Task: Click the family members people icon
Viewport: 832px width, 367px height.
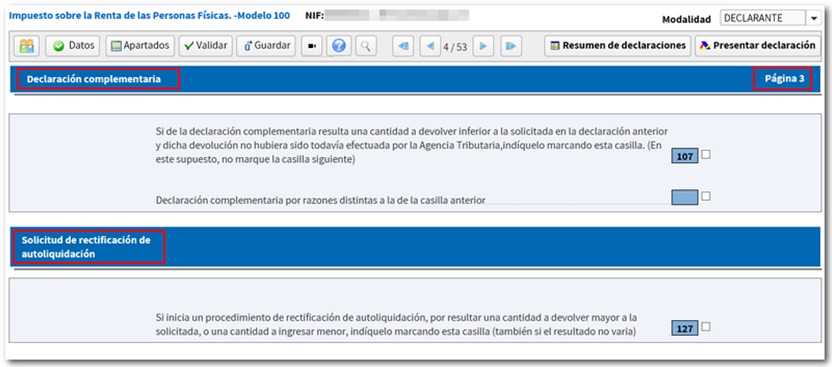Action: [27, 46]
